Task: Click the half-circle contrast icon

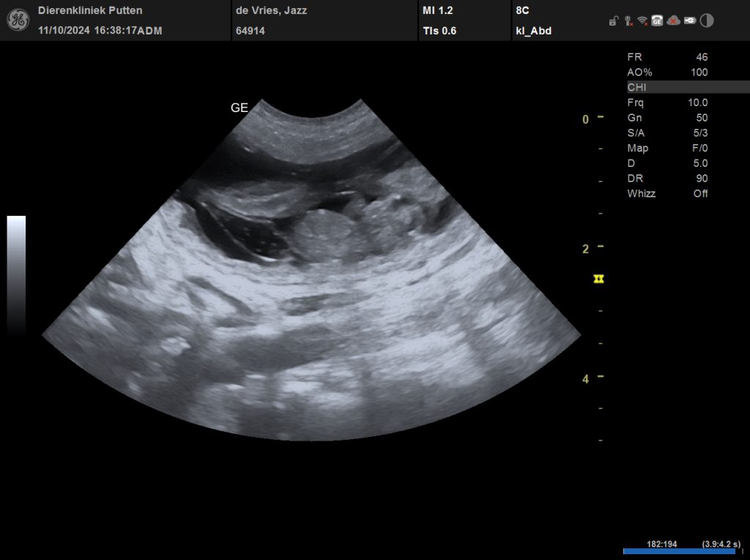Action: click(707, 20)
